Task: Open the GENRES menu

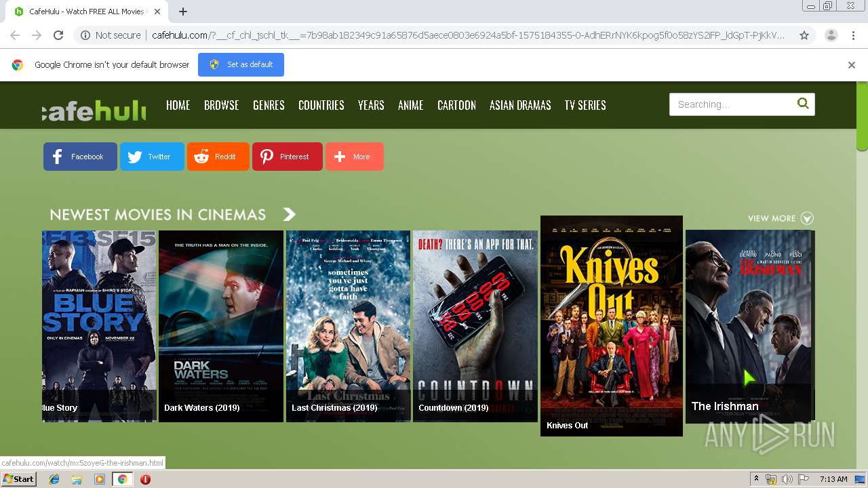Action: click(269, 105)
